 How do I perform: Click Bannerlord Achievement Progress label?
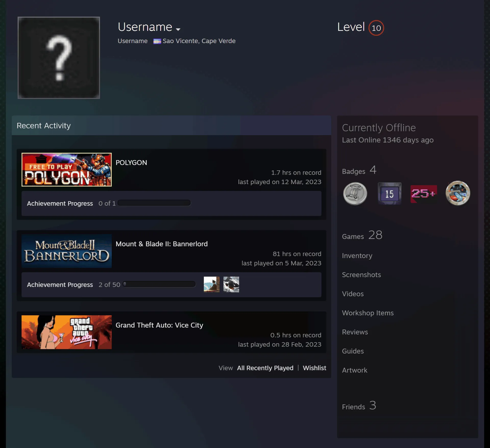coord(60,285)
